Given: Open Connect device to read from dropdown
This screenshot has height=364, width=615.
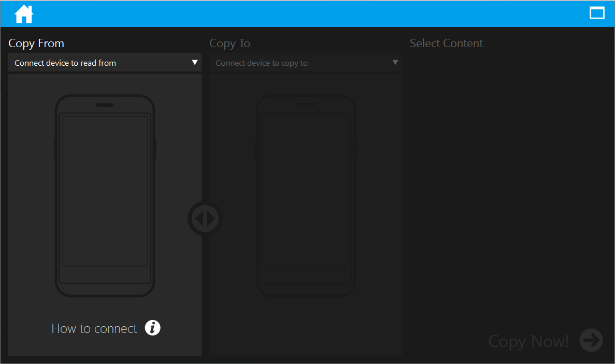Looking at the screenshot, I should click(105, 63).
